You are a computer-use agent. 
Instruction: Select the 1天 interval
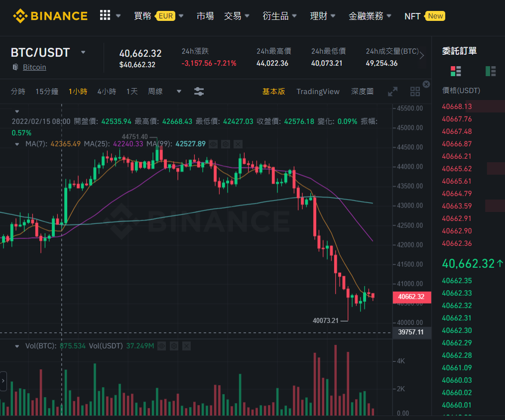click(131, 92)
